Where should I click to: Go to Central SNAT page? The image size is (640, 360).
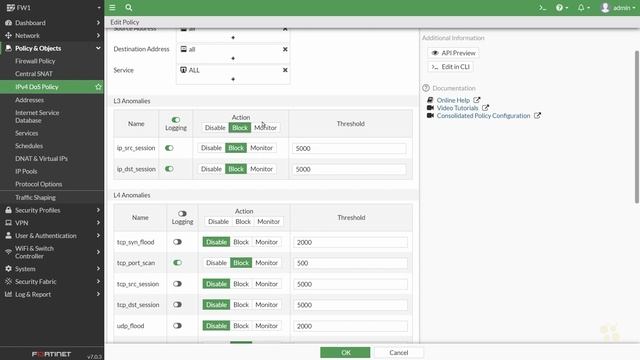pyautogui.click(x=34, y=74)
